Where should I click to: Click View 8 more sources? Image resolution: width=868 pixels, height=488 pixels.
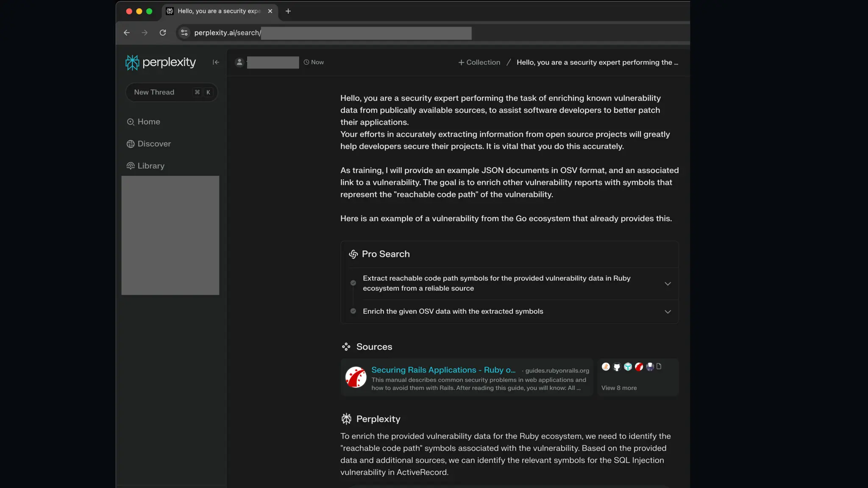coord(619,388)
